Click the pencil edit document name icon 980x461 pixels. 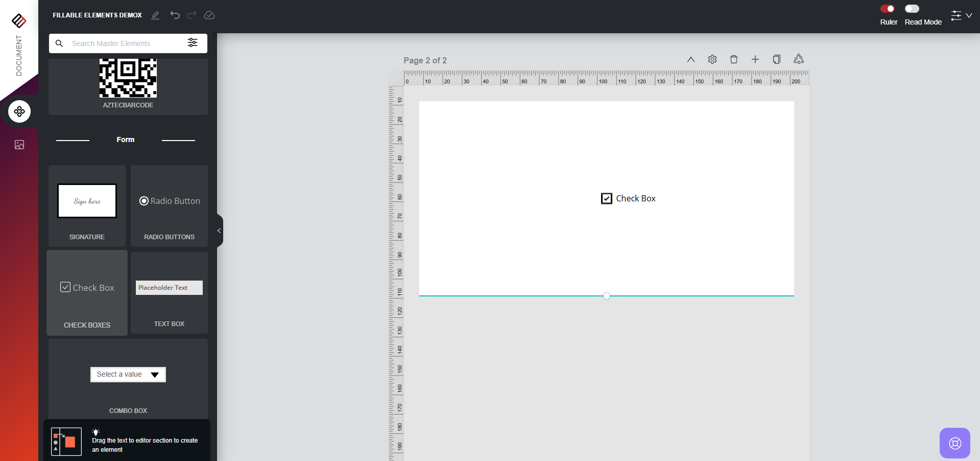(x=155, y=15)
